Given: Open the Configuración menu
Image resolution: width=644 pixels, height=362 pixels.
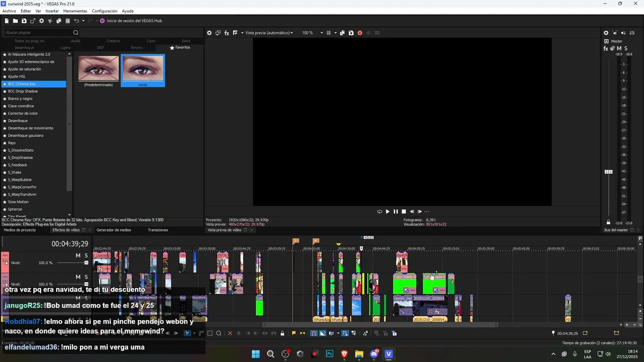Looking at the screenshot, I should point(105,11).
